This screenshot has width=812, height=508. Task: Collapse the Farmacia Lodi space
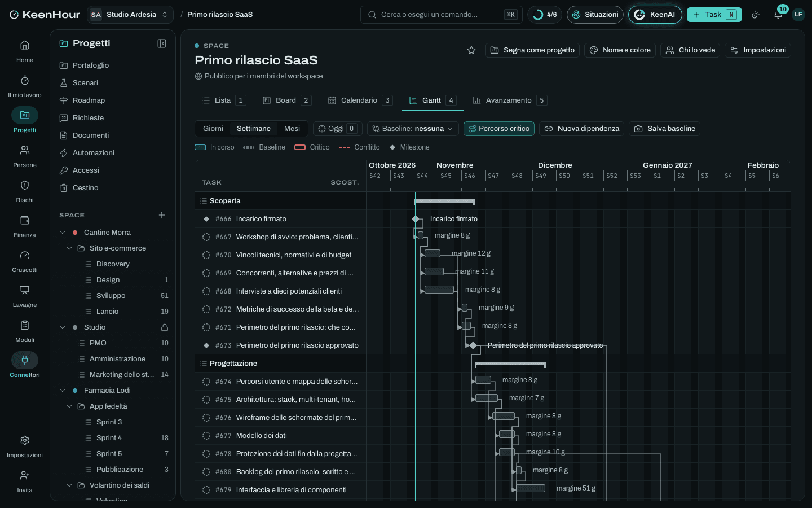pos(63,391)
